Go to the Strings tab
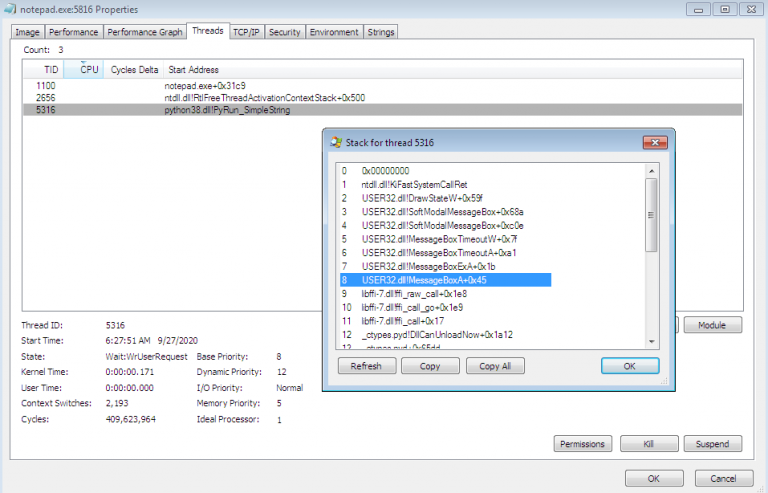This screenshot has height=493, width=768. point(380,32)
